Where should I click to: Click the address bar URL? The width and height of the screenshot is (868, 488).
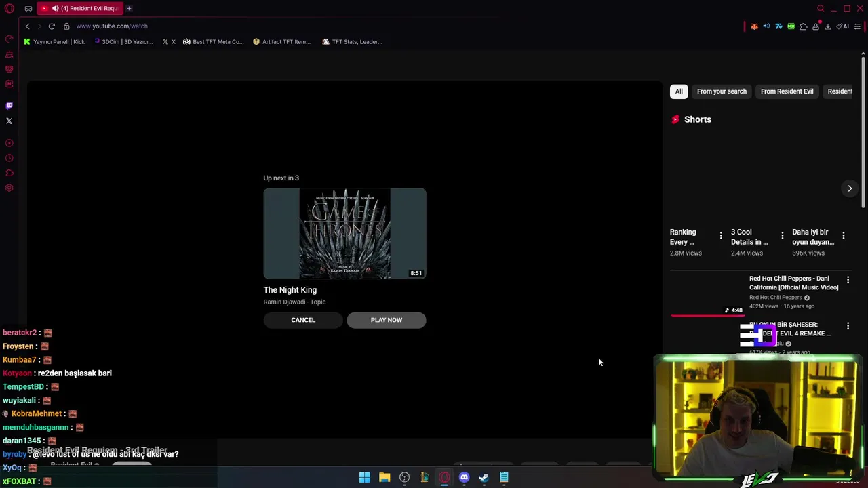[x=112, y=26]
